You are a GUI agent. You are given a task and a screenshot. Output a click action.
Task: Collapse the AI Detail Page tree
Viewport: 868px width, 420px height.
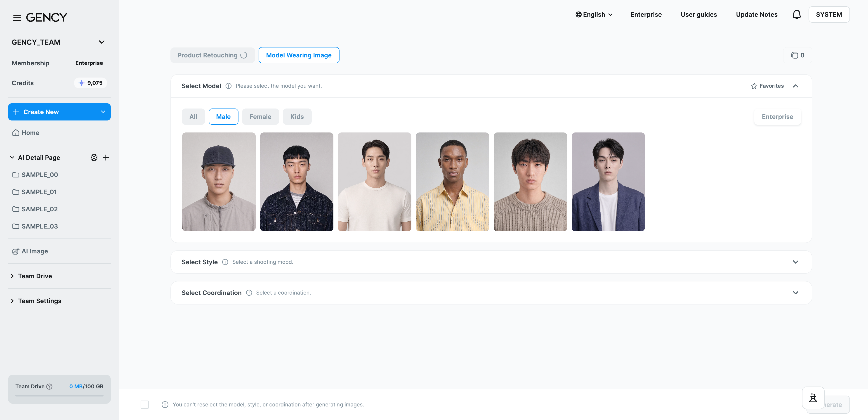pyautogui.click(x=12, y=157)
